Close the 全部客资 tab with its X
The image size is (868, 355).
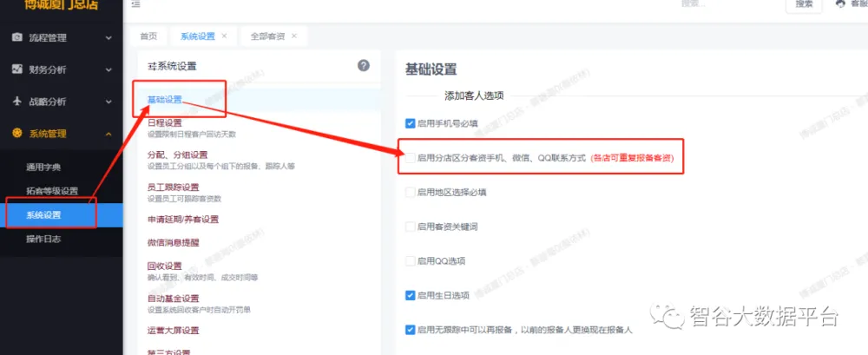tap(293, 36)
